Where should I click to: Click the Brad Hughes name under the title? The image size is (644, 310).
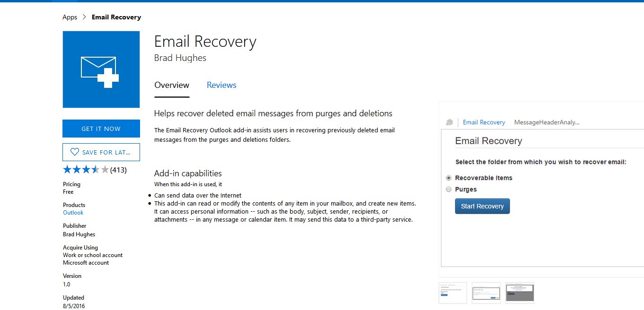coord(180,58)
